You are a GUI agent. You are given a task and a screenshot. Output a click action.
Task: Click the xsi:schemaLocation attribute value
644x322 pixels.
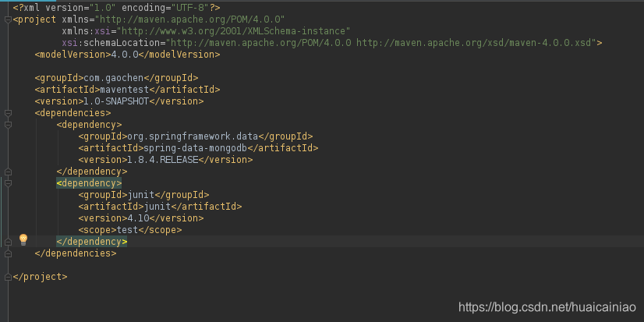coord(380,43)
